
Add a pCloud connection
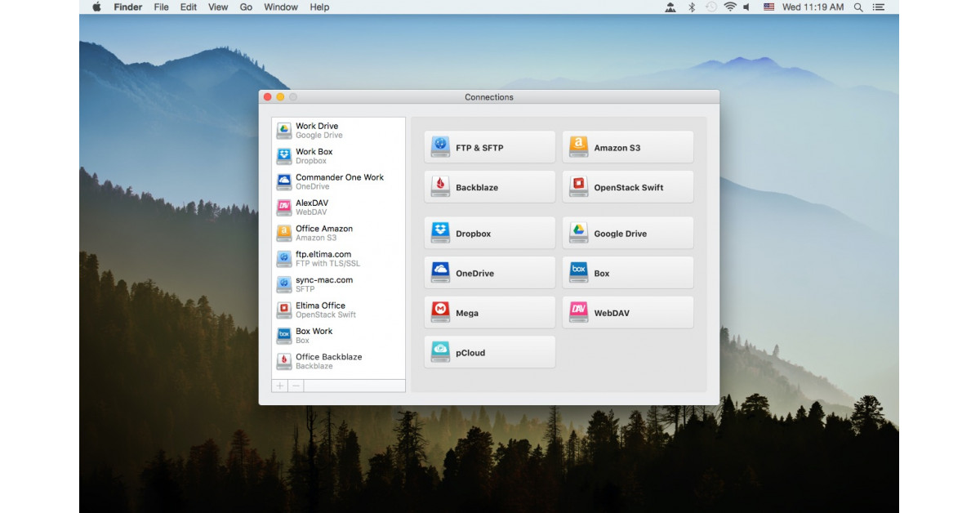[x=490, y=352]
